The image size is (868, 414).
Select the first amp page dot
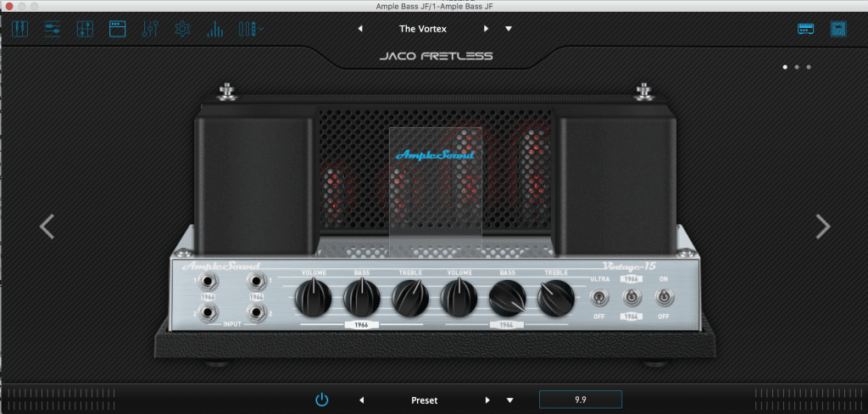[x=785, y=67]
